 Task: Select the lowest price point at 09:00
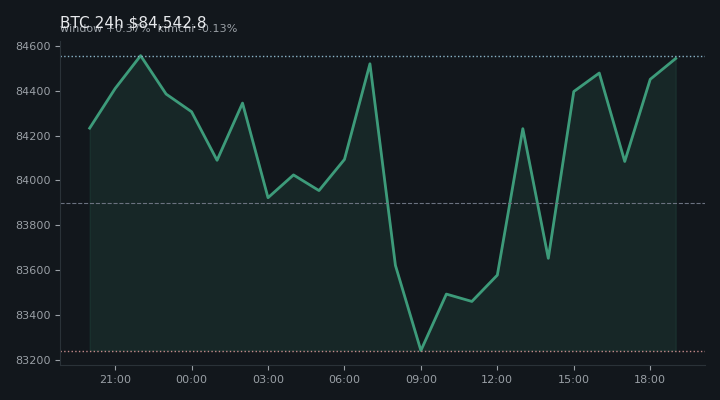coord(421,350)
